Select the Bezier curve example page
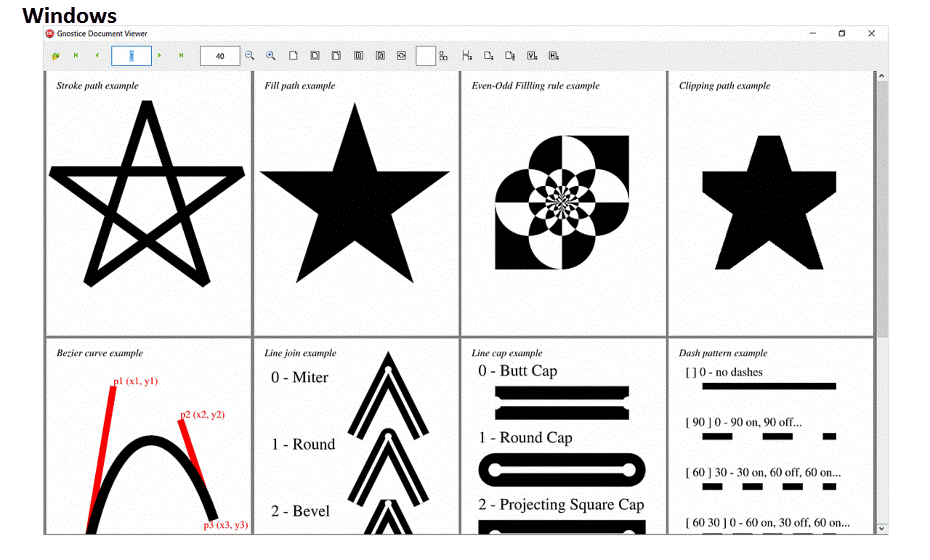930x560 pixels. (x=148, y=437)
